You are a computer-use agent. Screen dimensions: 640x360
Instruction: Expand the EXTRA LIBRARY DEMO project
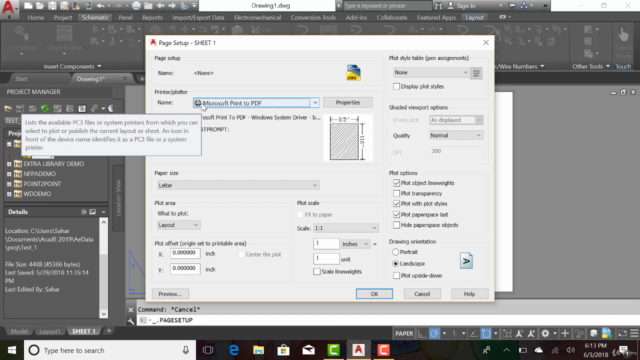click(x=9, y=164)
